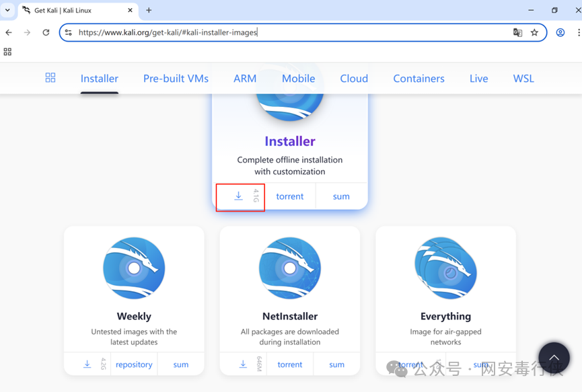Switch to the Pre-built VMs tab
The height and width of the screenshot is (392, 582).
pos(176,79)
